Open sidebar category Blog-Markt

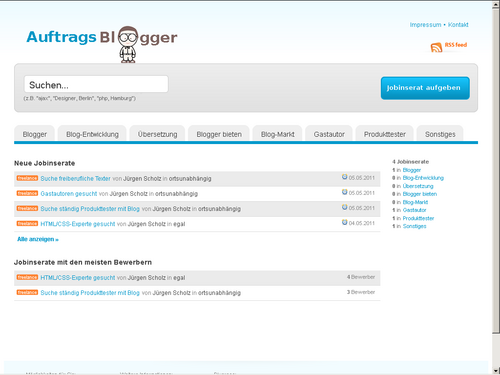point(415,202)
